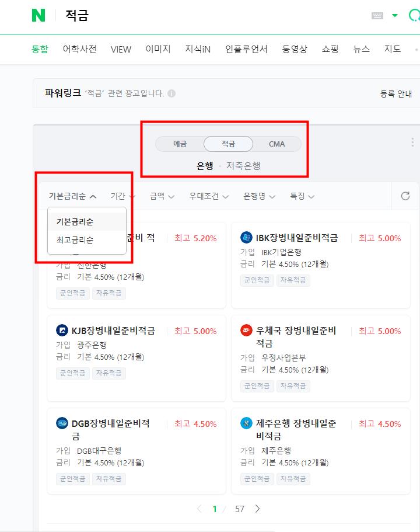Click the Naver N logo

(38, 15)
